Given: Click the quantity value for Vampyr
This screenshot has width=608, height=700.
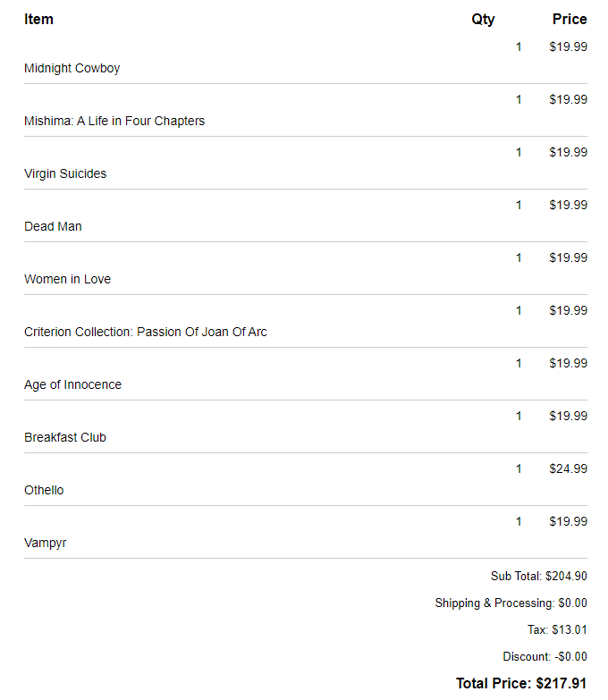Looking at the screenshot, I should click(519, 521).
